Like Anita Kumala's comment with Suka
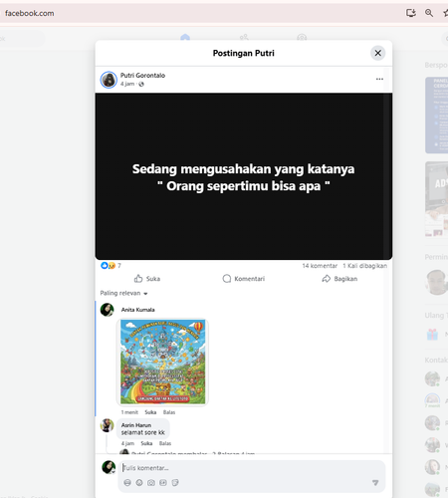Image resolution: width=448 pixels, height=498 pixels. pyautogui.click(x=150, y=412)
